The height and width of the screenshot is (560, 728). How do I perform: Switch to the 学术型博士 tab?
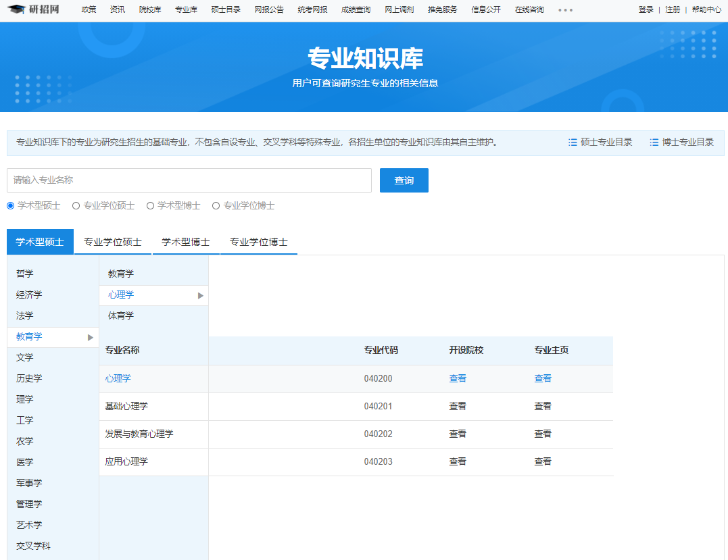[186, 242]
